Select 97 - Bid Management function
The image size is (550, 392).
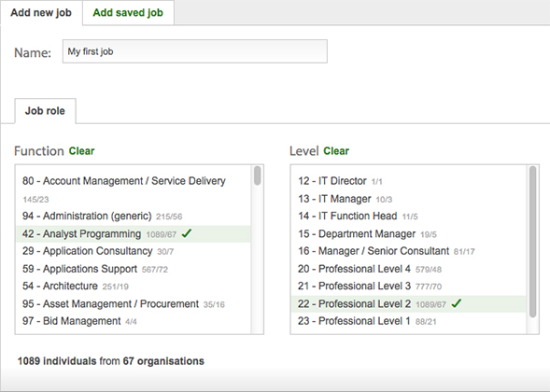[134, 321]
